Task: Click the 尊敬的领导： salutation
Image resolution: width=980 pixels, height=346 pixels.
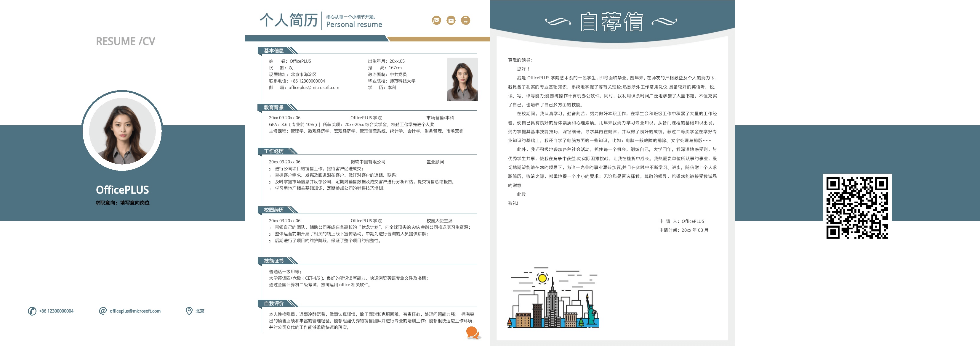Action: tap(521, 60)
